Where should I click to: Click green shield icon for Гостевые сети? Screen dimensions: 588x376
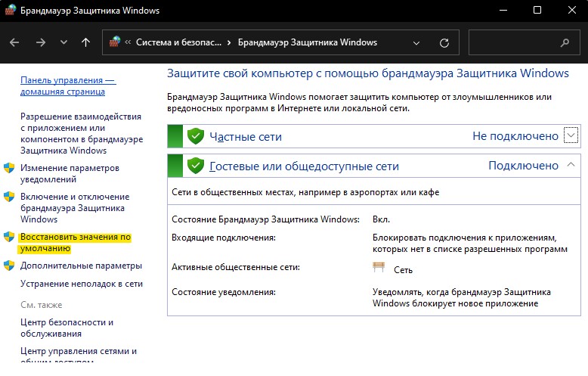tap(196, 166)
